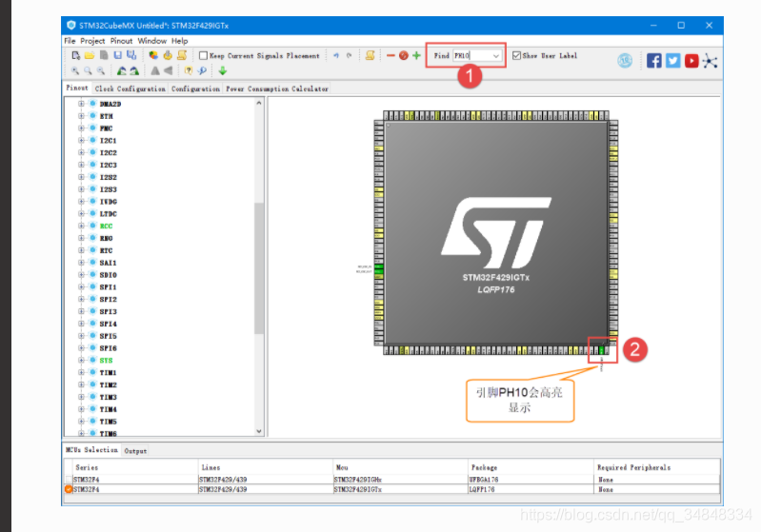The height and width of the screenshot is (532, 761).
Task: Click the round blue 10-year badge icon
Action: tap(625, 61)
